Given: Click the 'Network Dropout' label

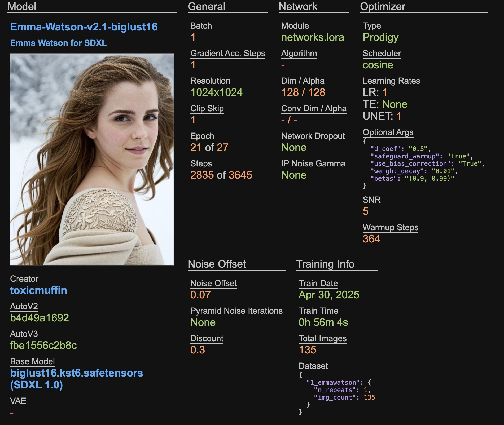Looking at the screenshot, I should (313, 136).
